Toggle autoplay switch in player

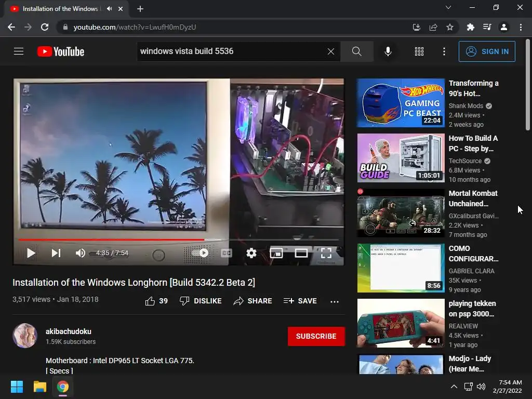coord(200,253)
